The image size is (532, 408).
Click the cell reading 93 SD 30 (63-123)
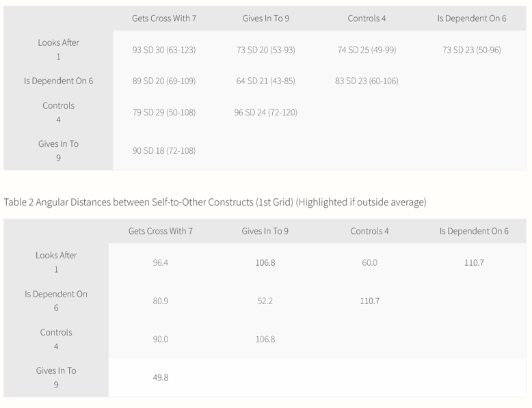[x=164, y=50]
